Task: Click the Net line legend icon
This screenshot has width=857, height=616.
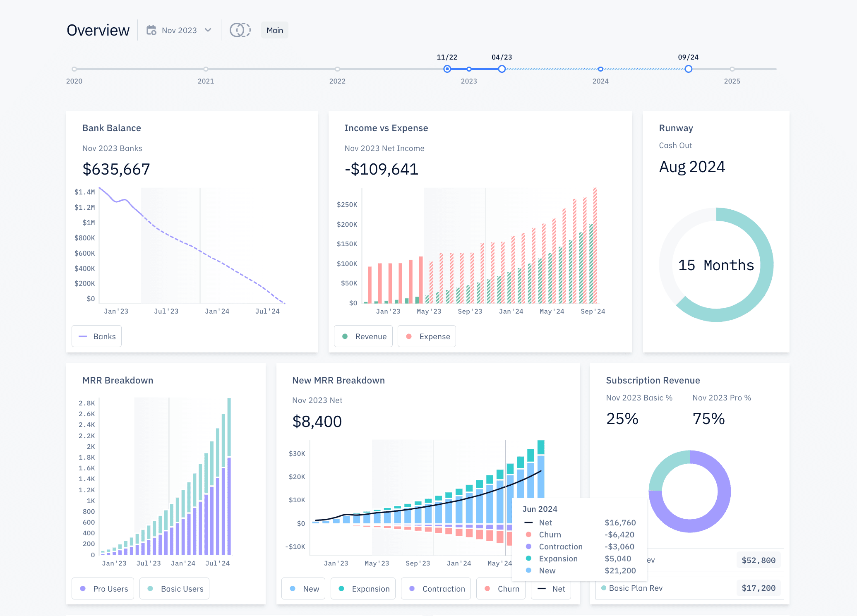Action: coord(542,589)
